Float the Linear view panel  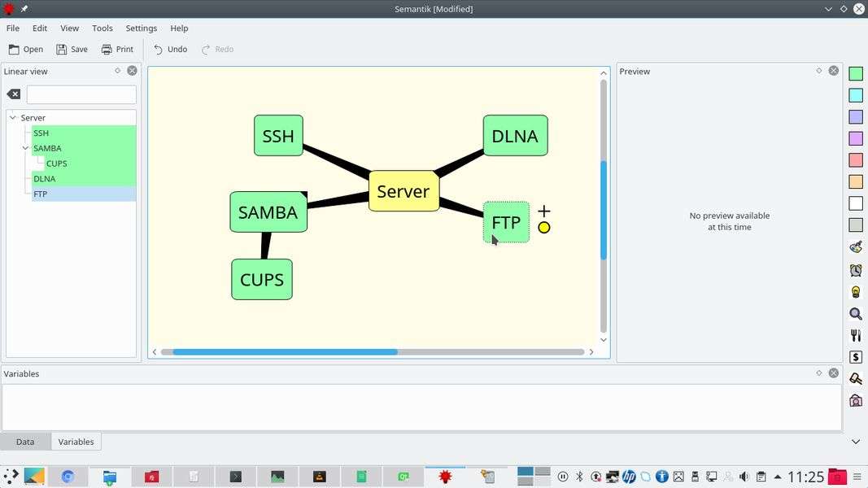coord(117,71)
